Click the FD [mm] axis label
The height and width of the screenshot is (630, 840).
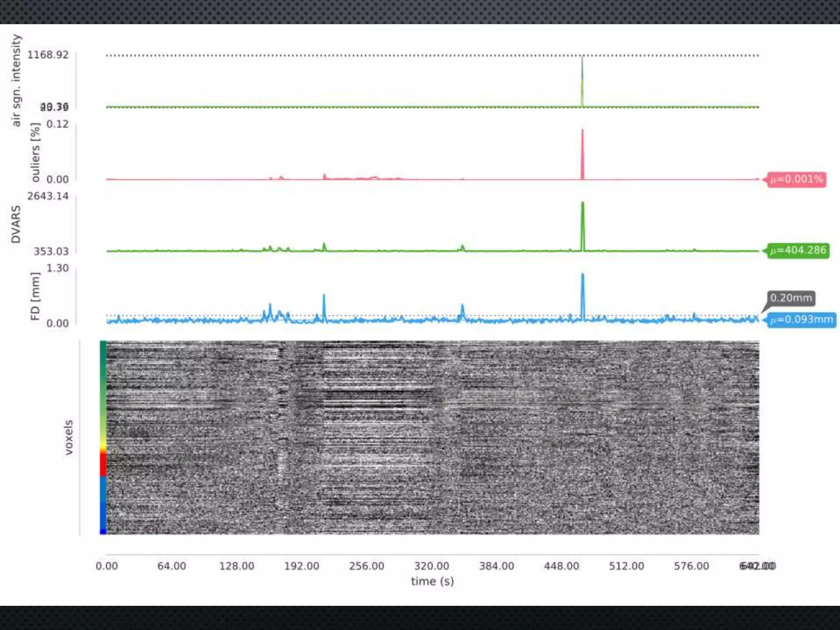click(35, 296)
